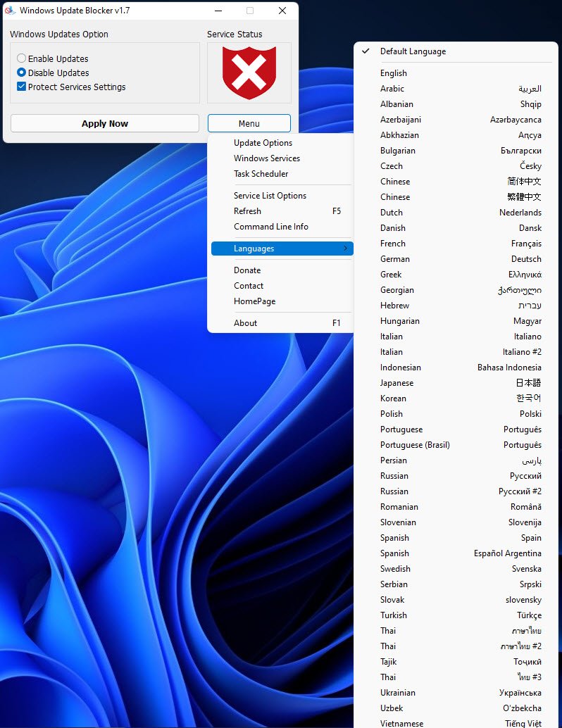562x728 pixels.
Task: Open the About menu entry
Action: [280, 323]
